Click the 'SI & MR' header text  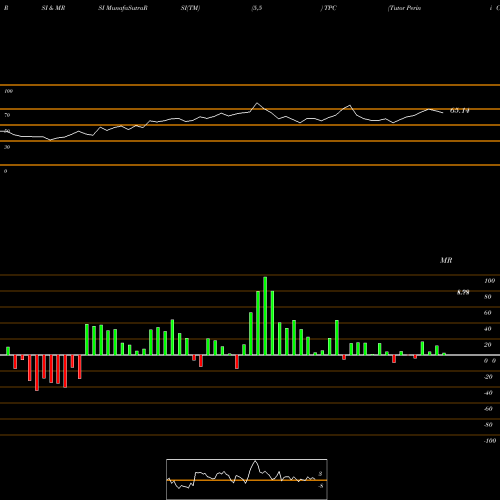click(x=53, y=8)
